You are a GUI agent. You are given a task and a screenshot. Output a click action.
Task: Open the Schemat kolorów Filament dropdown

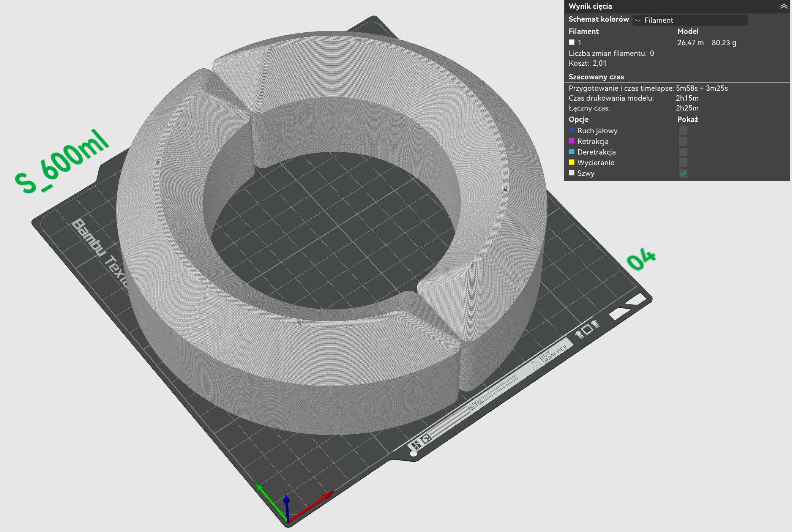click(690, 20)
